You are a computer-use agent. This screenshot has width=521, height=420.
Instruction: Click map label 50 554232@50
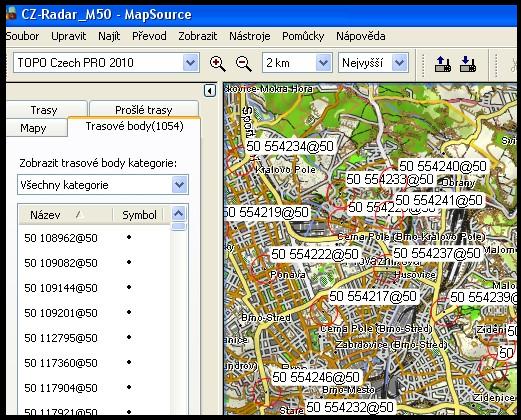pos(350,407)
